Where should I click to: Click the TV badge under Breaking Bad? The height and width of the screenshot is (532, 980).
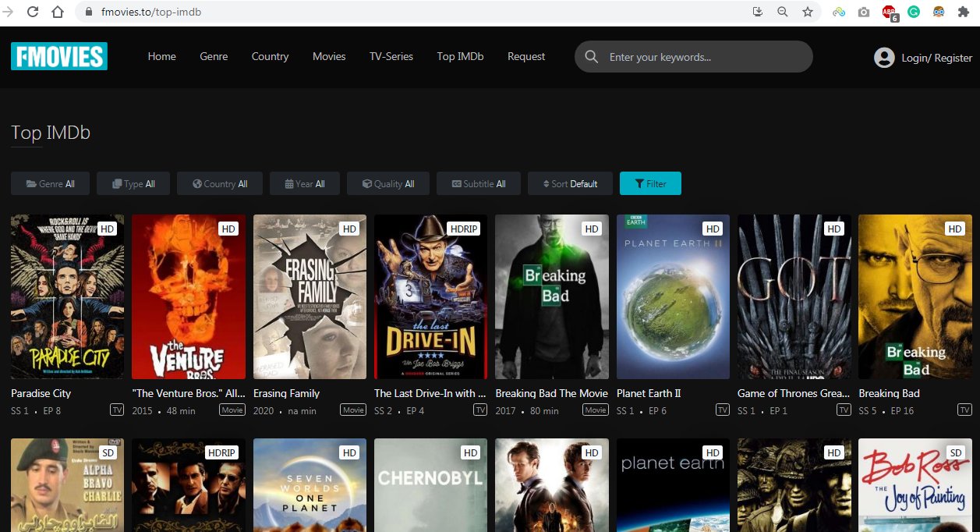[964, 410]
